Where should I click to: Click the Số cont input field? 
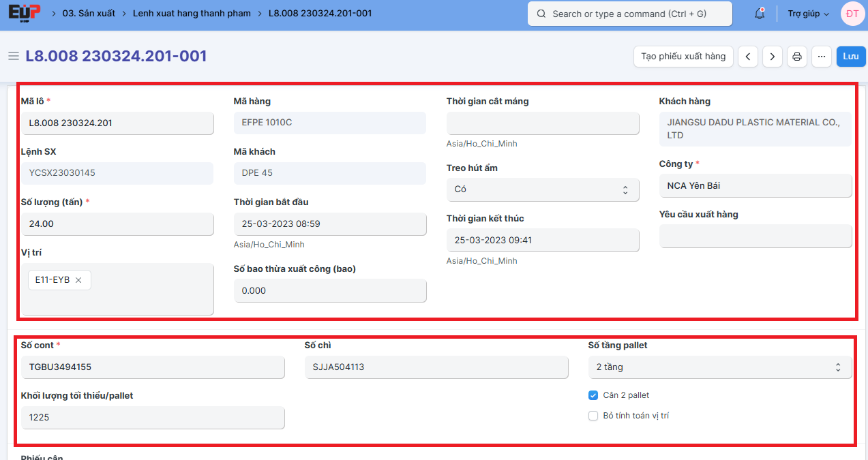(153, 367)
